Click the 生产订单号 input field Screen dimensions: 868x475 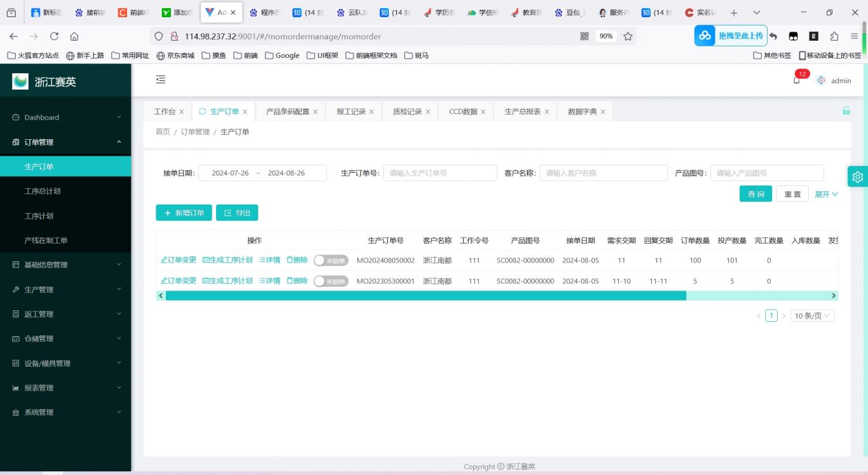[x=440, y=173]
